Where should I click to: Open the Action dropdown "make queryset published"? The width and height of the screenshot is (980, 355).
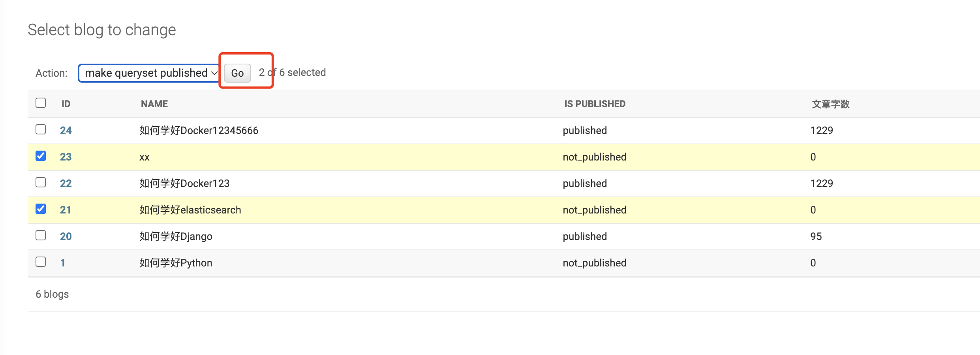[x=149, y=73]
